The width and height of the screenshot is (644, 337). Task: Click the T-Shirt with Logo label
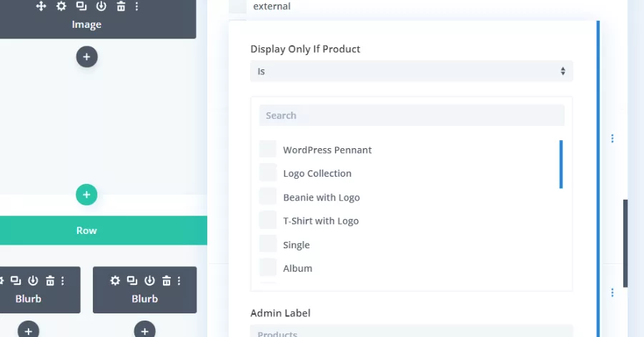point(321,221)
